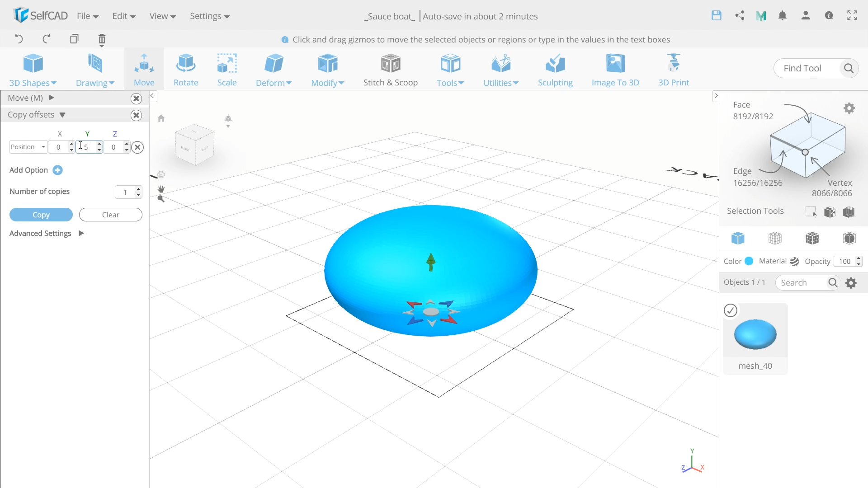Open the File menu

(x=88, y=16)
